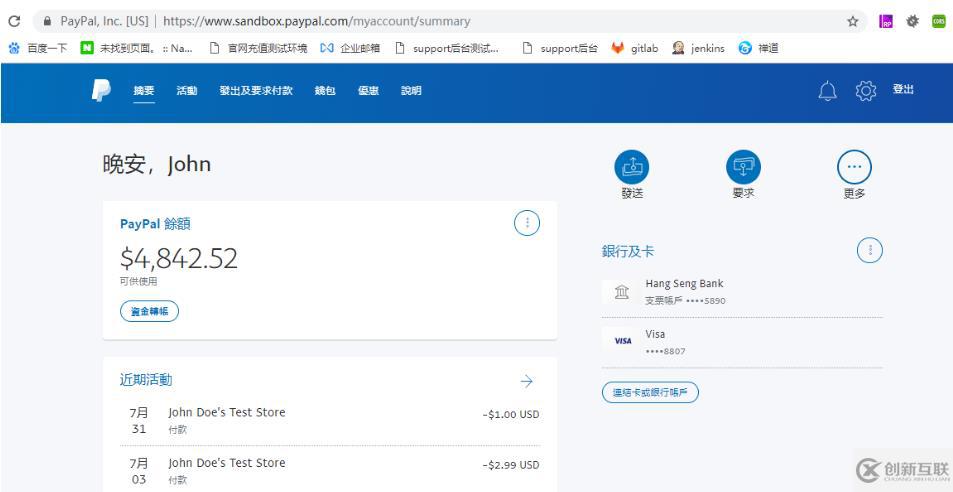Open the gear extension icon in browser toolbar
Screen dimensions: 953x492
912,21
